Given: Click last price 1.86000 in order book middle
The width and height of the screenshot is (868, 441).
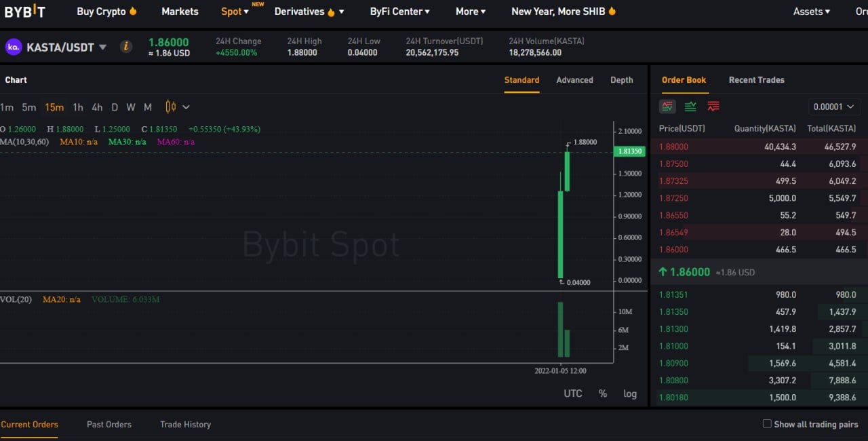Looking at the screenshot, I should click(690, 272).
